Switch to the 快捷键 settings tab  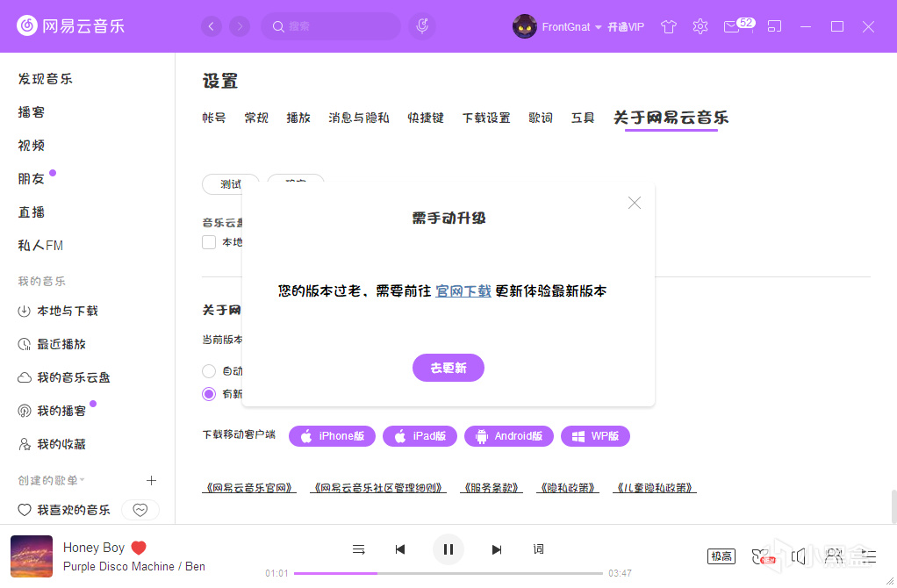426,118
